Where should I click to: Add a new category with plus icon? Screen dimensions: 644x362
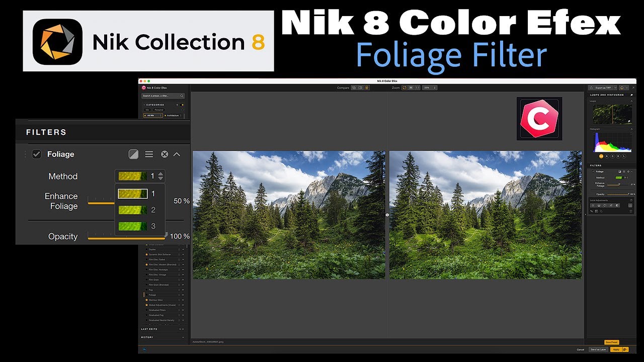pyautogui.click(x=177, y=105)
